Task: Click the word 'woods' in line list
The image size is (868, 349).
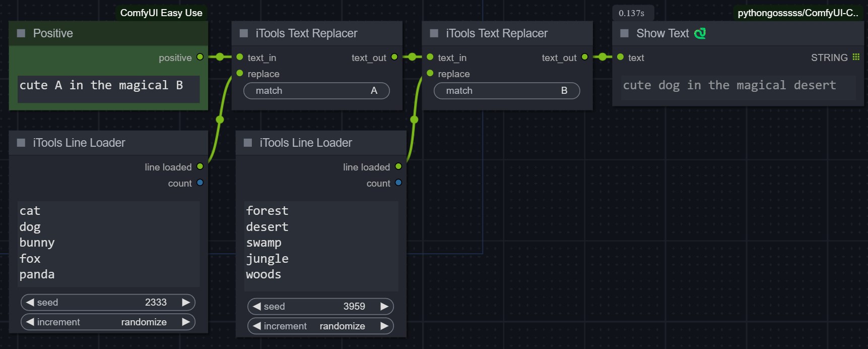Action: 263,274
